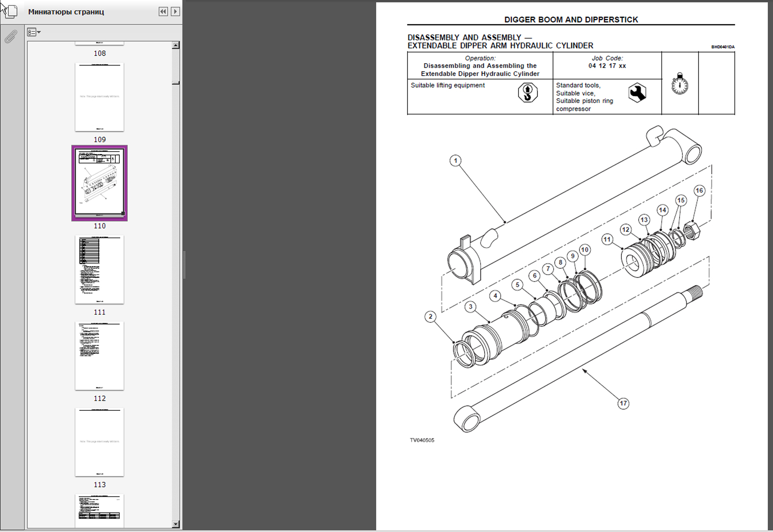The width and height of the screenshot is (773, 532).
Task: Click the partially visible thumbnail below page 113
Action: [99, 511]
